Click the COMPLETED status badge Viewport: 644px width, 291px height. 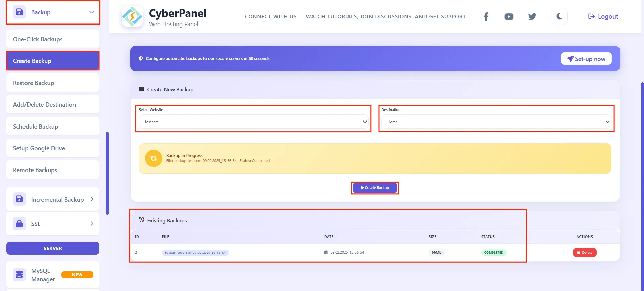pos(494,252)
